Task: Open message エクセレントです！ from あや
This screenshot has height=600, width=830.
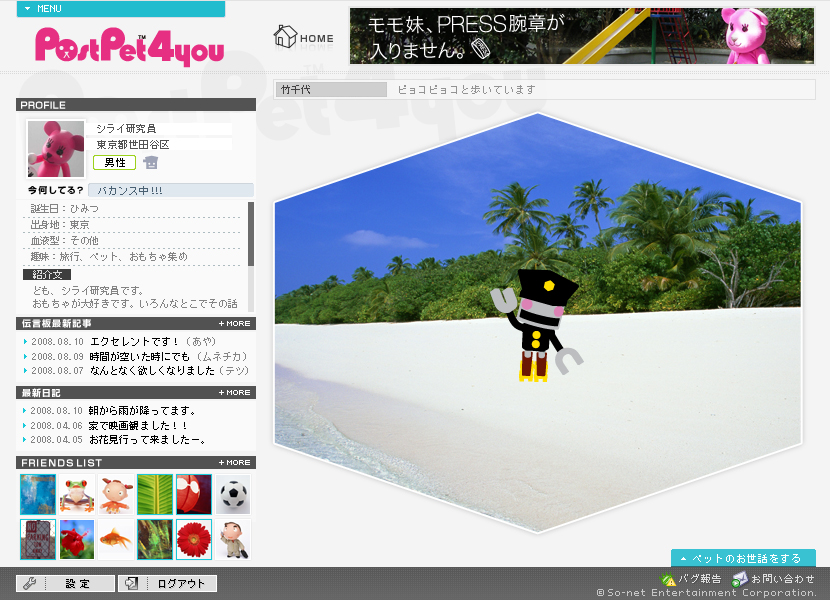Action: pos(153,342)
